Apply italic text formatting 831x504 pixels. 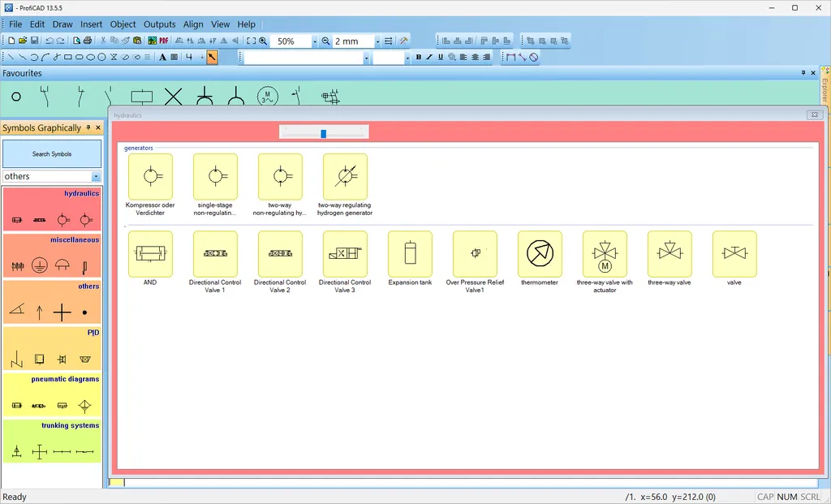[429, 58]
